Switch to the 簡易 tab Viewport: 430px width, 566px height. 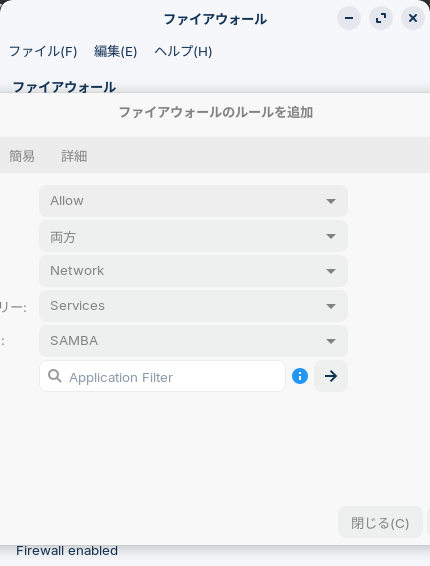coord(22,156)
